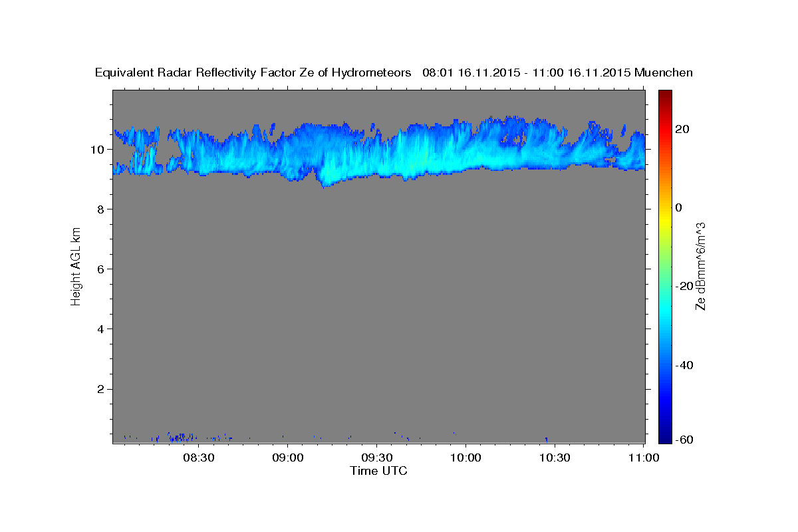Click the '11:00' time axis label

[643, 458]
